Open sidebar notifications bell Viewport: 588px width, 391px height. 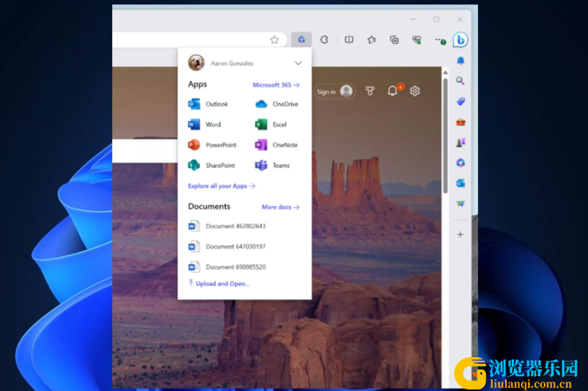tap(461, 60)
